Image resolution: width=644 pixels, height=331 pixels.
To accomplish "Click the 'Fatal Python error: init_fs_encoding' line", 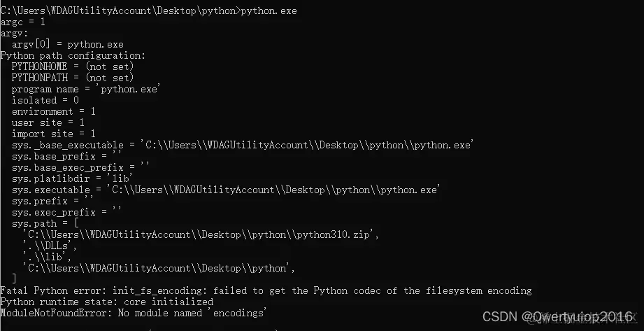I will pos(266,290).
